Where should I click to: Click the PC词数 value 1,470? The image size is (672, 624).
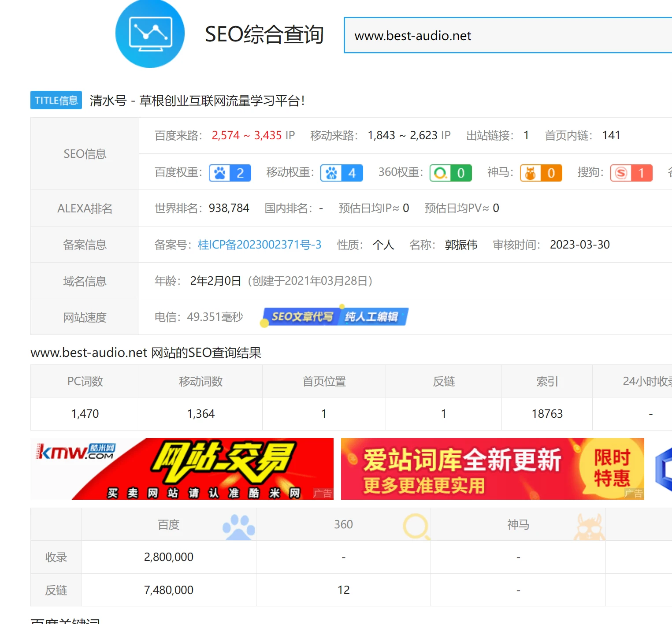point(85,414)
